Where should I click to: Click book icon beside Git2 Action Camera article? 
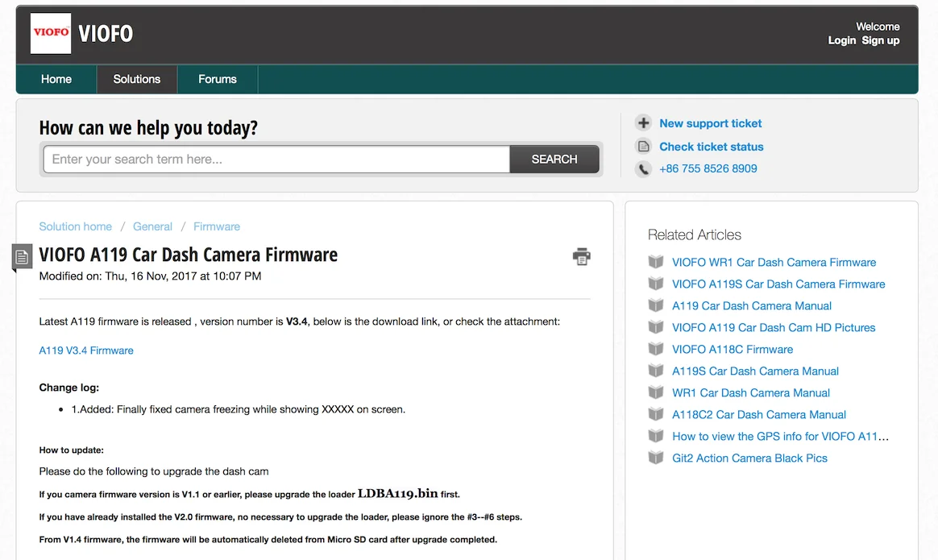tap(656, 458)
